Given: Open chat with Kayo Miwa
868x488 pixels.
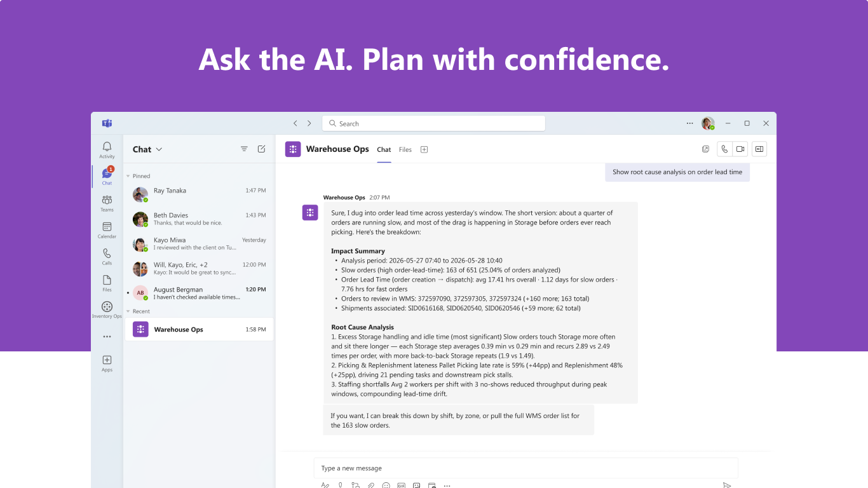Looking at the screenshot, I should click(199, 244).
